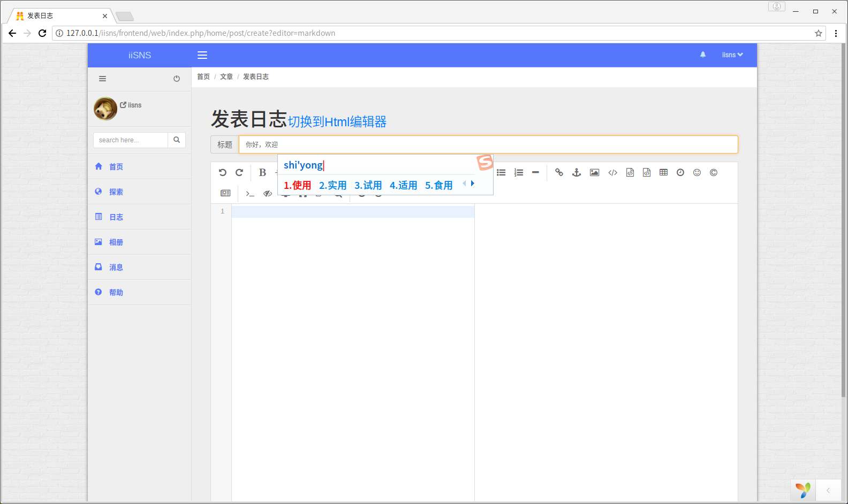This screenshot has width=848, height=504.
Task: Show the previous page of IME candidates
Action: pos(464,184)
